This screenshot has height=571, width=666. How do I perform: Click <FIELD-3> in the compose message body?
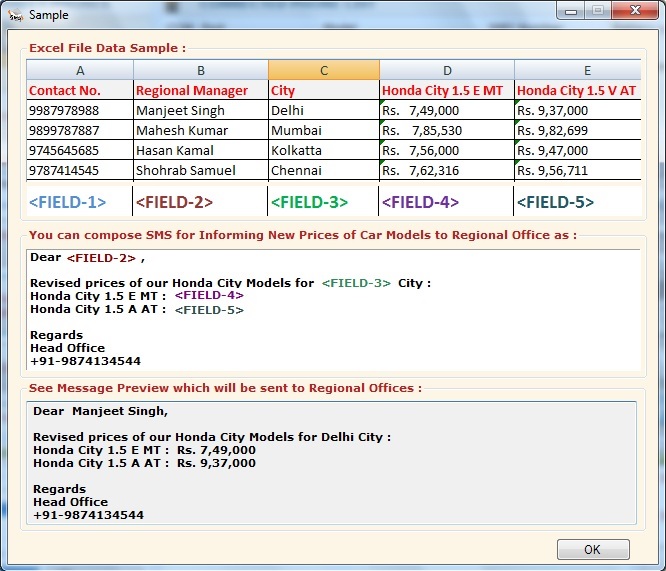356,283
